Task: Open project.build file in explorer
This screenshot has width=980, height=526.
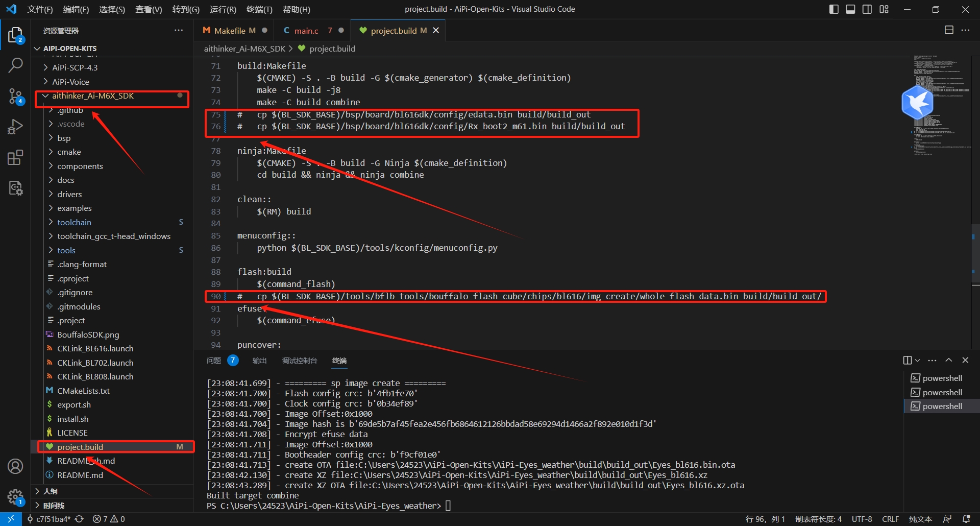Action: pos(112,447)
